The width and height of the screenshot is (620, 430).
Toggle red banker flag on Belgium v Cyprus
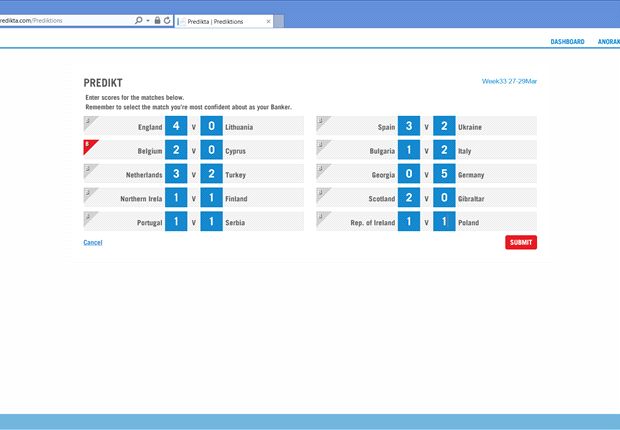point(89,146)
